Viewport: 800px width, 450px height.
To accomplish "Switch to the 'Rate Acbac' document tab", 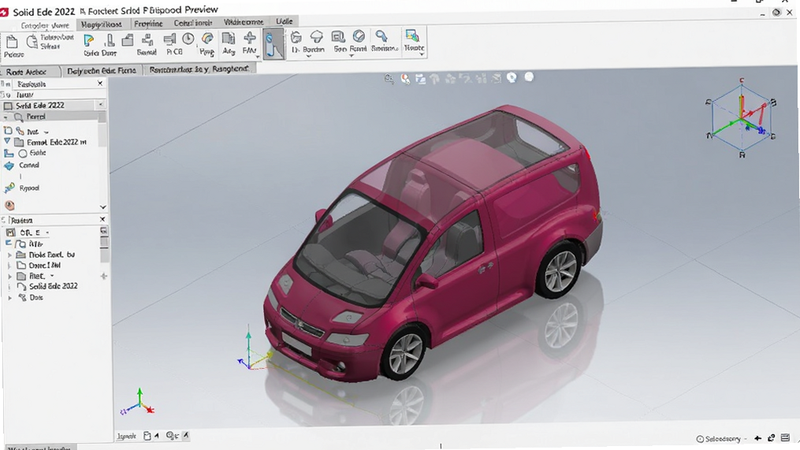I will [27, 72].
